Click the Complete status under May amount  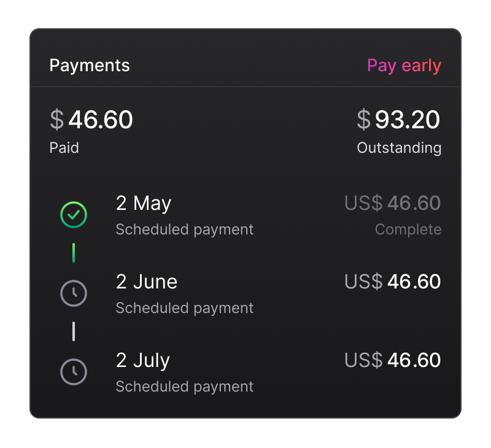(408, 230)
